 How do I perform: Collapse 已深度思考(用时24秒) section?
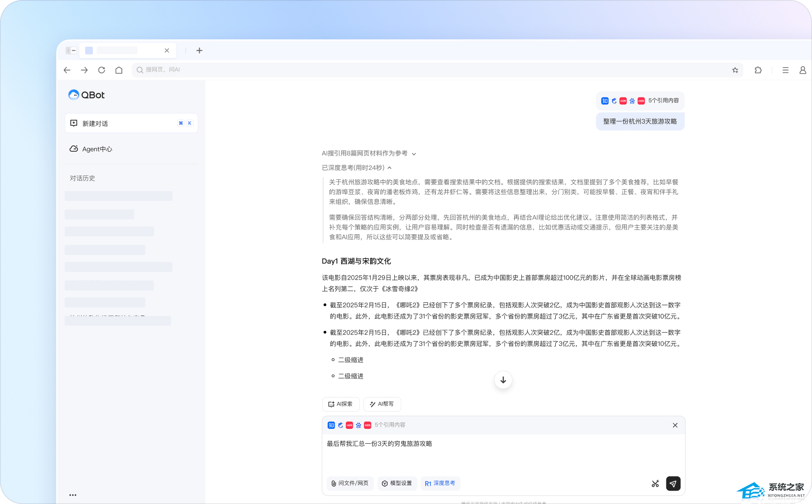coord(357,168)
